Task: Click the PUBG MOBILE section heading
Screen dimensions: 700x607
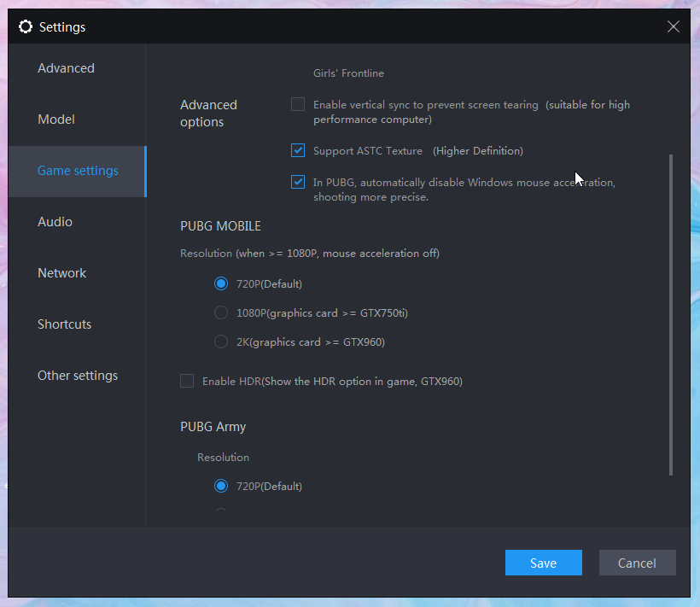Action: 220,226
